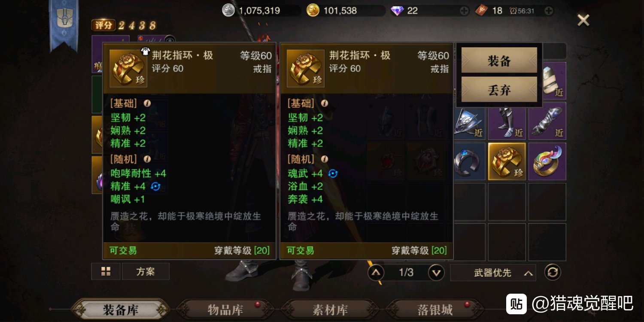The width and height of the screenshot is (644, 322).
Task: Click the 装备 equip button
Action: tap(499, 61)
